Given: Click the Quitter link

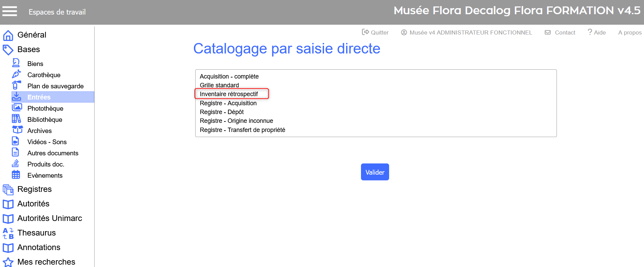Looking at the screenshot, I should click(375, 32).
